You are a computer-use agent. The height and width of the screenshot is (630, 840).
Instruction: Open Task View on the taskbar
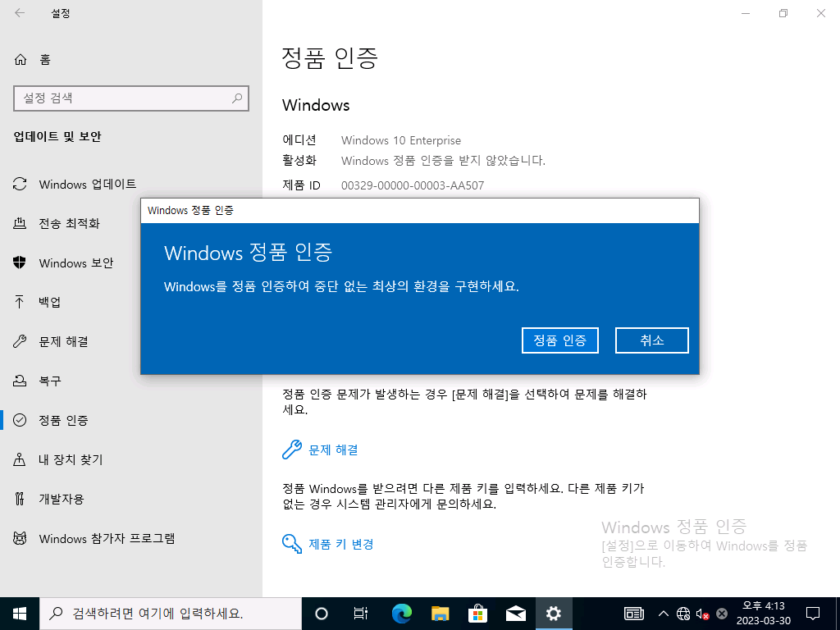coord(361,614)
